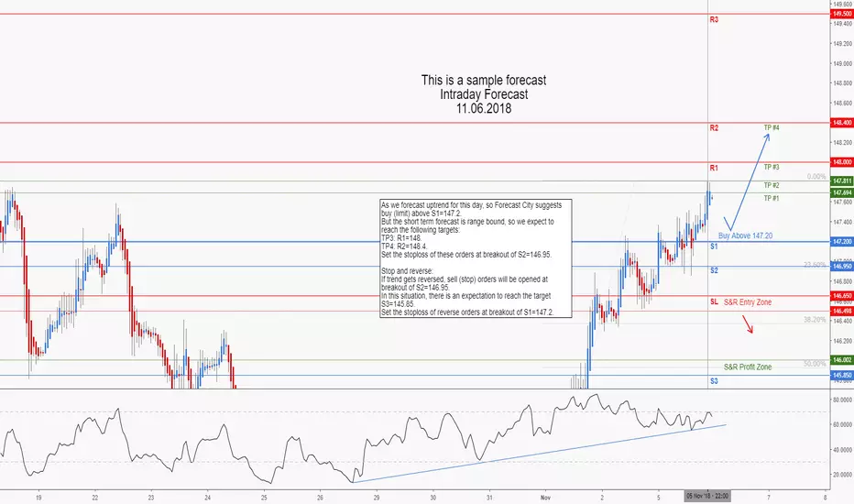The height and width of the screenshot is (504, 854).
Task: Click date 8 on the time axis
Action: [x=825, y=498]
